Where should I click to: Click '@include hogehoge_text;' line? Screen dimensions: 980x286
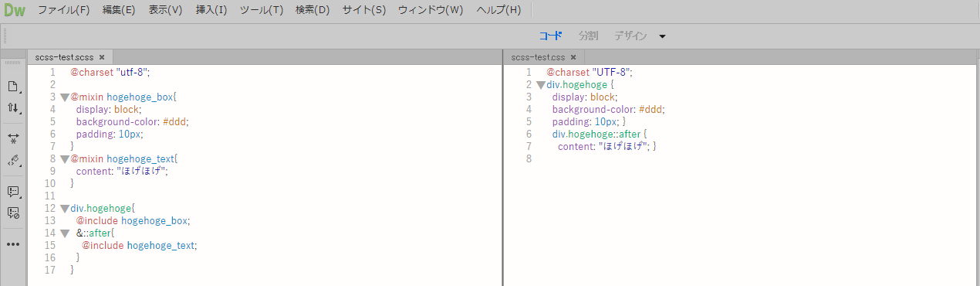coord(139,245)
